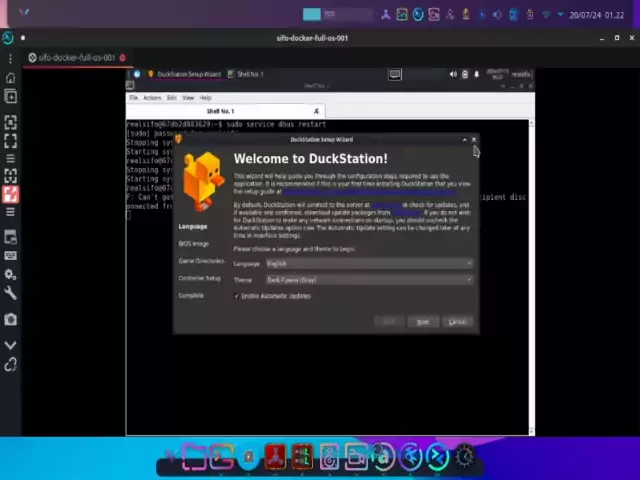
Task: Click the link chain icon in sidebar
Action: [10, 365]
